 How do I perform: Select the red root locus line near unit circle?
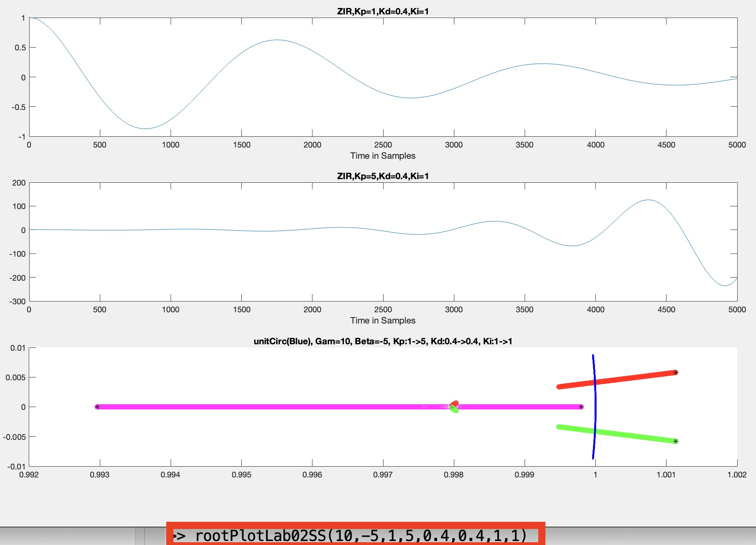click(x=623, y=378)
